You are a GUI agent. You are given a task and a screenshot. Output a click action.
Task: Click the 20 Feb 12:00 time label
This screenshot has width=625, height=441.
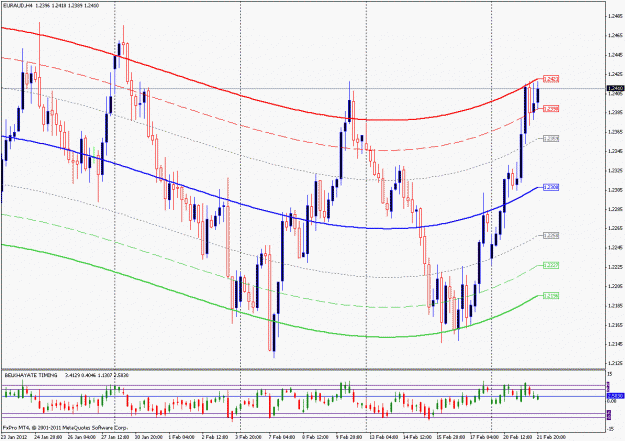pos(517,437)
